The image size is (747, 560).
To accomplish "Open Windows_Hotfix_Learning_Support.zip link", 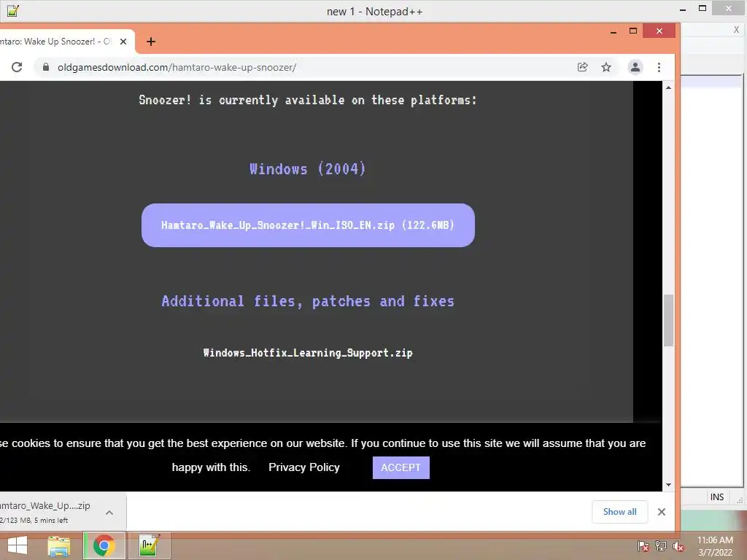I will pyautogui.click(x=308, y=353).
